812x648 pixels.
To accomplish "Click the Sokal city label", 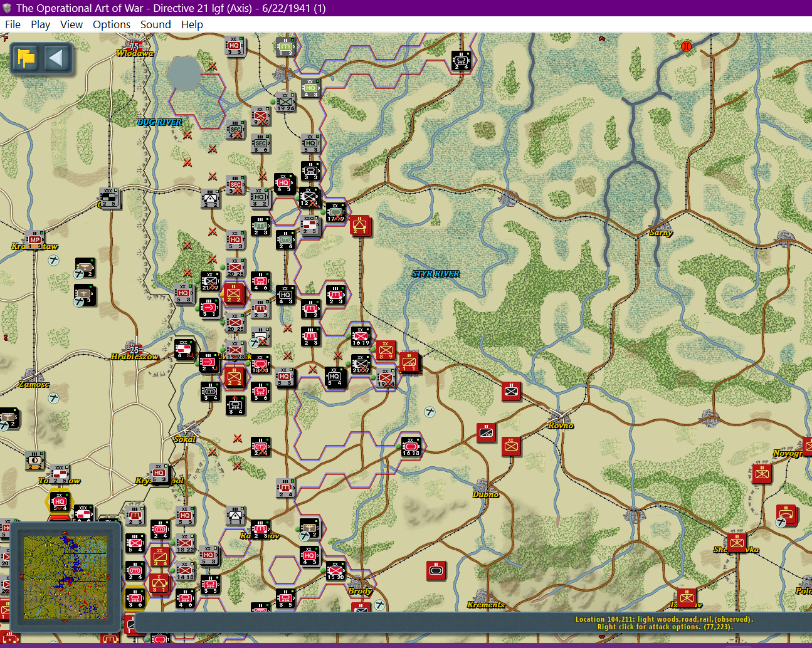I will tap(184, 439).
